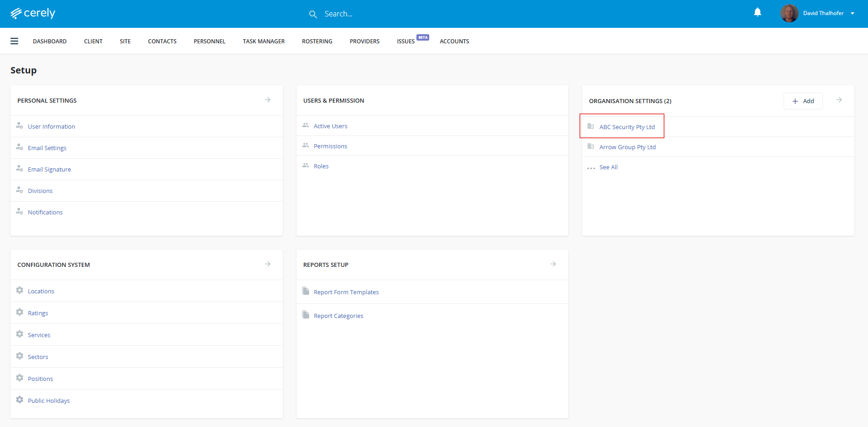Open the Email Signature settings link
868x427 pixels.
(49, 170)
